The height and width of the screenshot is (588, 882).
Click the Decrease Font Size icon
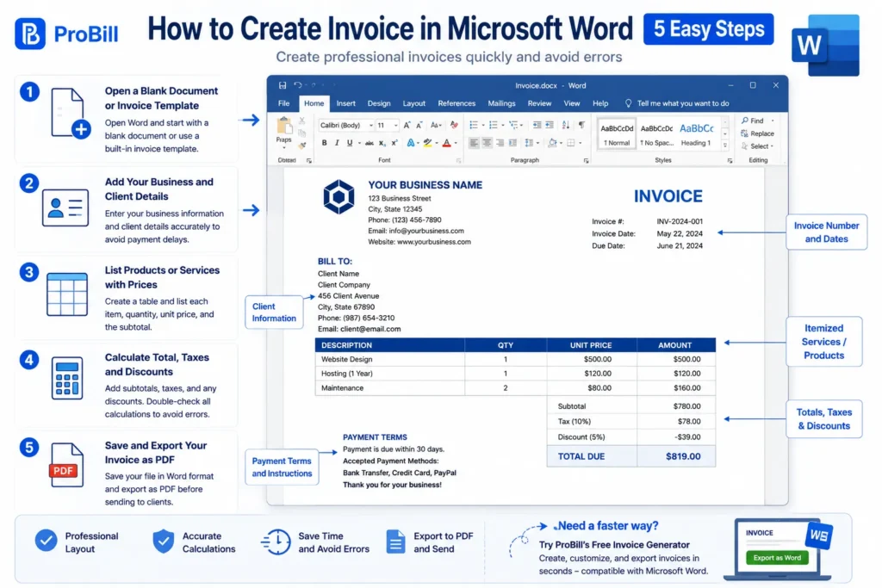click(x=419, y=125)
